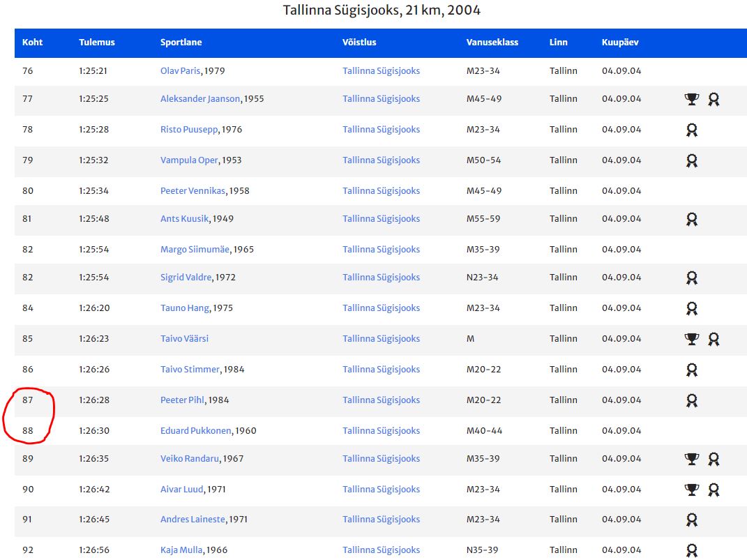Click the medal ribbon icon for Veiko Randaru
This screenshot has height=560, width=747.
click(714, 459)
